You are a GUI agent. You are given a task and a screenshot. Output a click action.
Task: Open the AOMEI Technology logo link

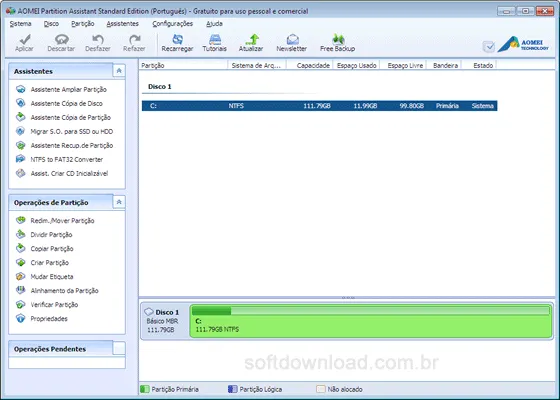pyautogui.click(x=524, y=44)
